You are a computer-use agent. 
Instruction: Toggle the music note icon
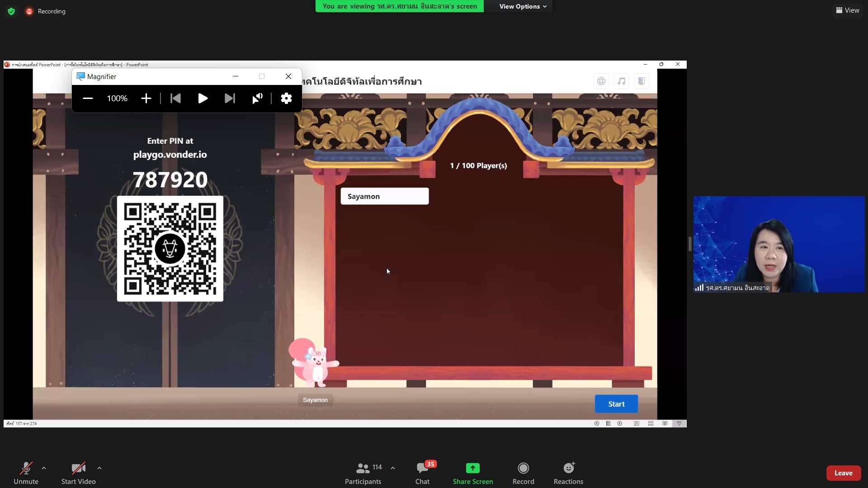pos(622,81)
